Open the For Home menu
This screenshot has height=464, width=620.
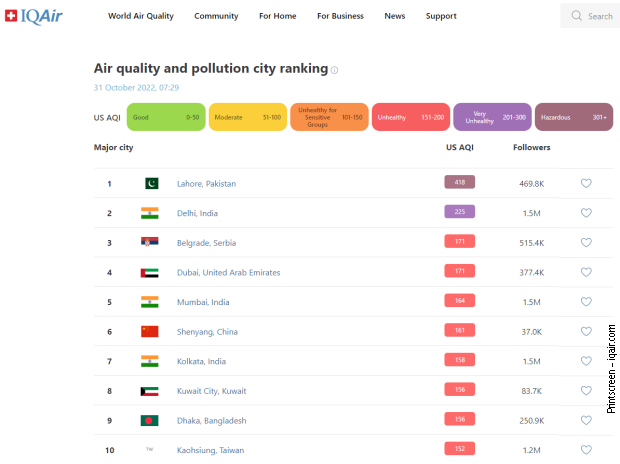pyautogui.click(x=278, y=16)
